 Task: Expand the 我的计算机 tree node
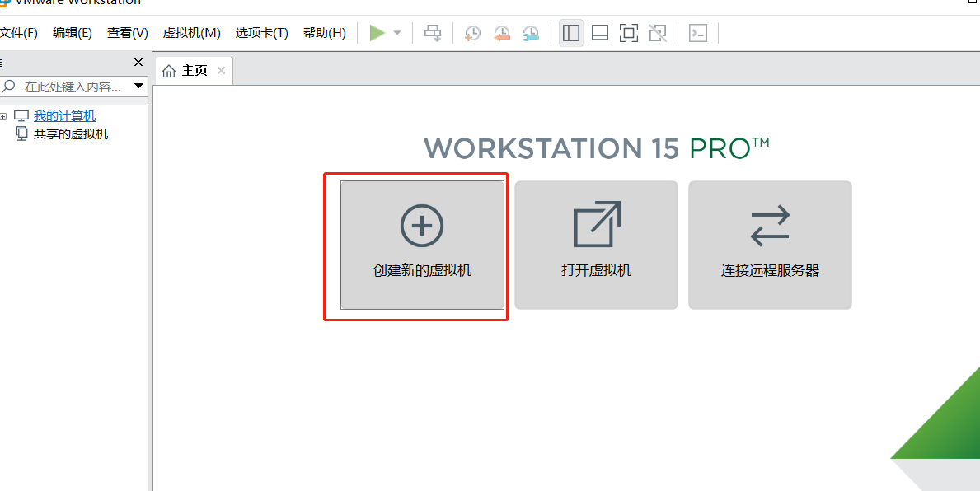tap(3, 117)
